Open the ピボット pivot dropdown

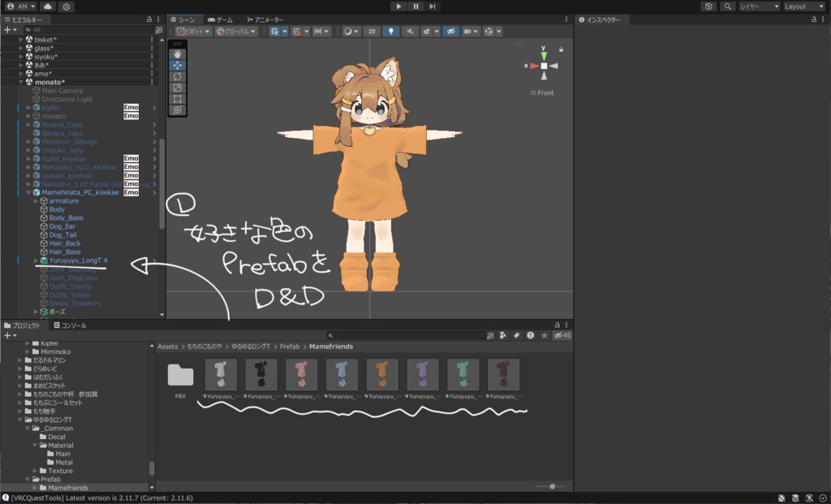[193, 32]
